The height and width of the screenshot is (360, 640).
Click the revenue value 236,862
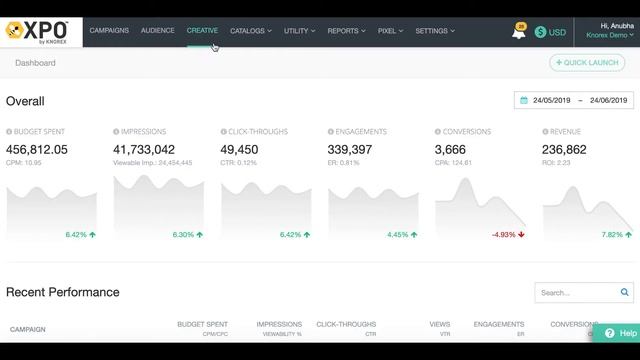[564, 150]
